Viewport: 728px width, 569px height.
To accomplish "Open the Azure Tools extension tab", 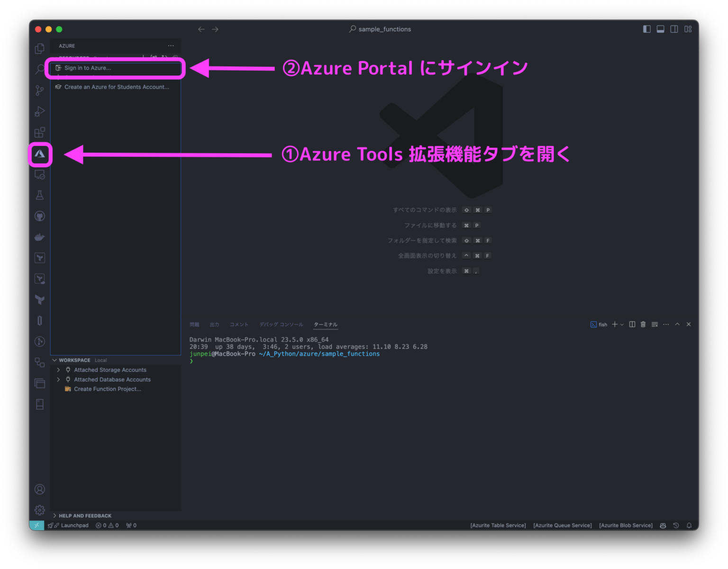I will (x=39, y=154).
